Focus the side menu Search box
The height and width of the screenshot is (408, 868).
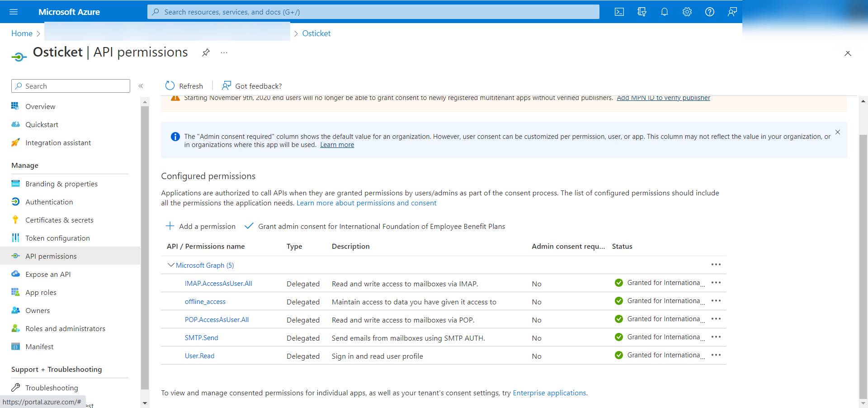coord(71,86)
